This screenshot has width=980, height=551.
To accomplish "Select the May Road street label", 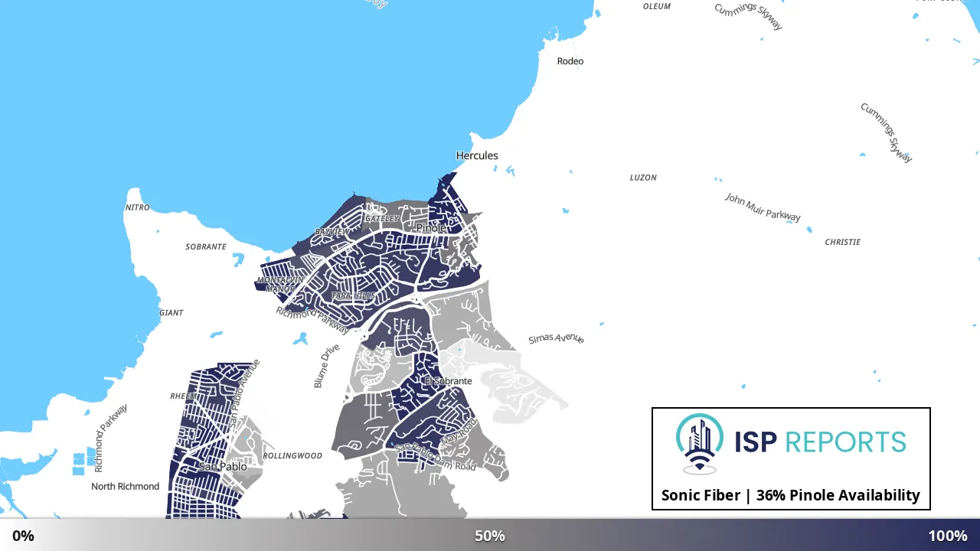I will tap(459, 432).
